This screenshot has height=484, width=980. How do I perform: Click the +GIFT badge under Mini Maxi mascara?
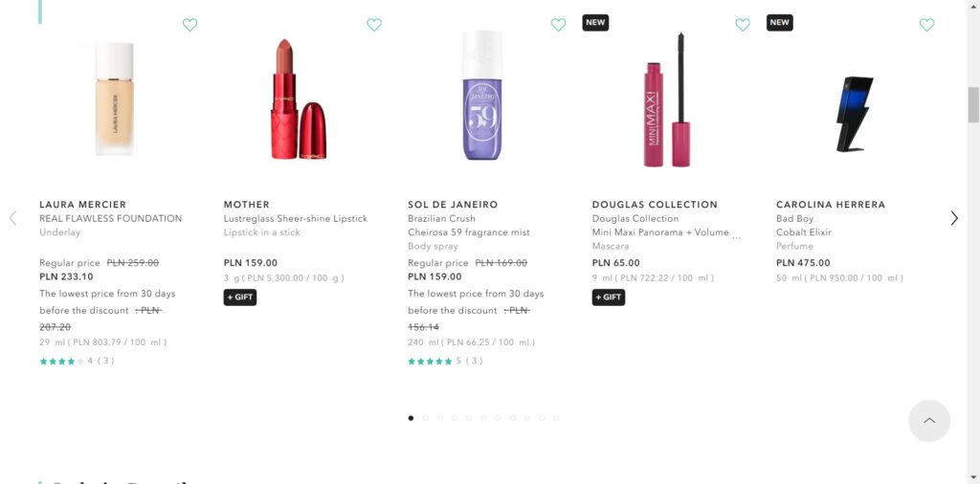pyautogui.click(x=609, y=297)
